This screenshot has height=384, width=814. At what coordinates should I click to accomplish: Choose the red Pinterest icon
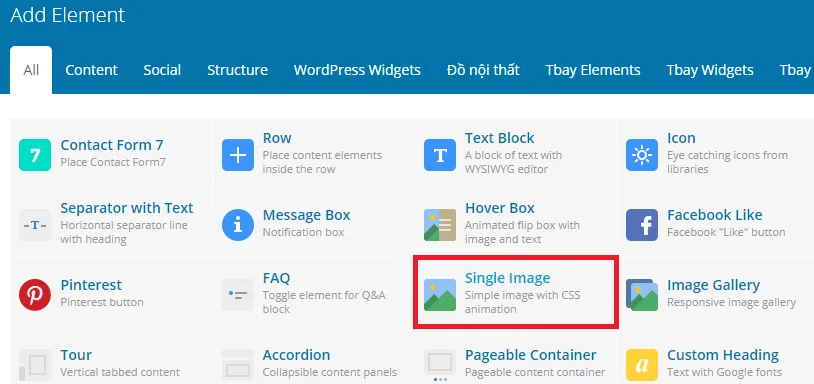click(x=35, y=295)
